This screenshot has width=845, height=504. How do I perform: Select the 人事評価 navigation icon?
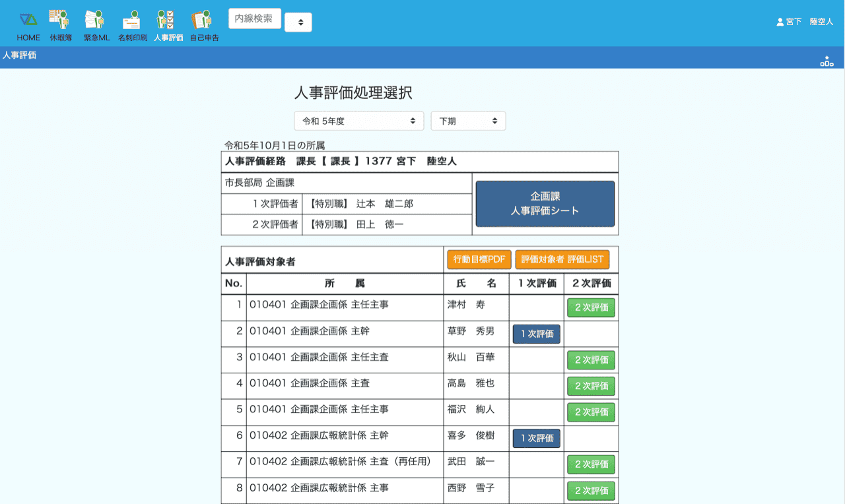tap(168, 20)
